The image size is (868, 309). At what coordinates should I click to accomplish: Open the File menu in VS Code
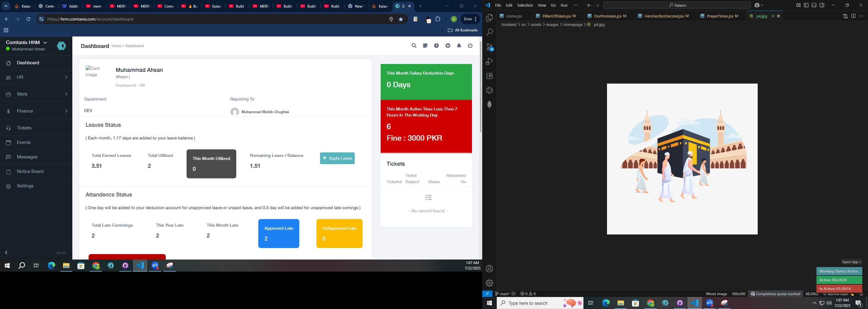coord(498,5)
